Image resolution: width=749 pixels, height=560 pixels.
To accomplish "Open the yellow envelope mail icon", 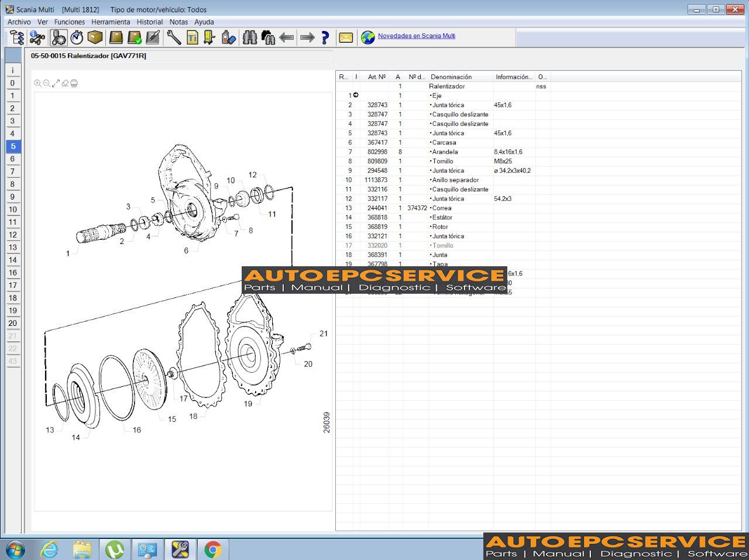I will 346,38.
